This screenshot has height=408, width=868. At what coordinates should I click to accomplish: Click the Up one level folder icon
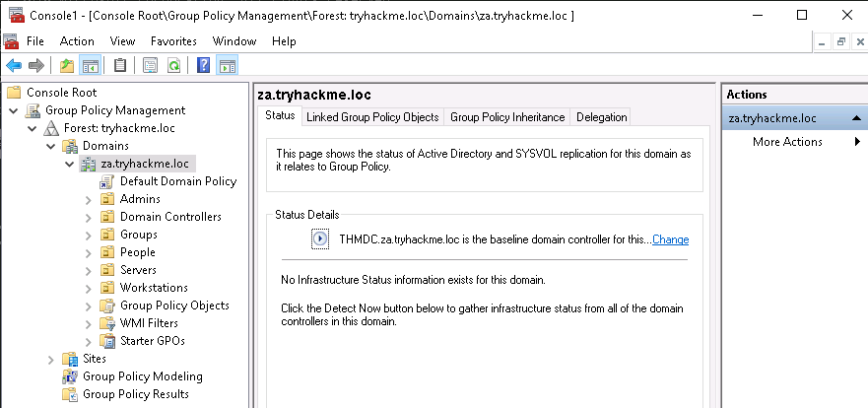67,66
